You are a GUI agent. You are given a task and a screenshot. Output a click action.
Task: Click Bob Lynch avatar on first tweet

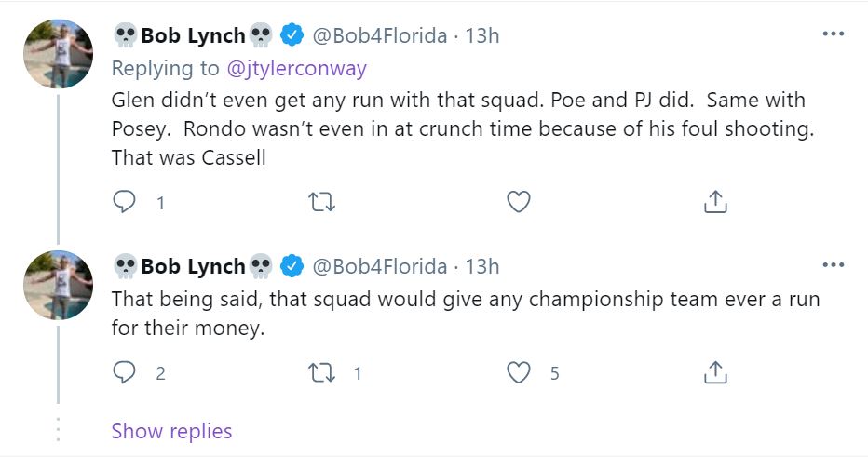pos(58,53)
